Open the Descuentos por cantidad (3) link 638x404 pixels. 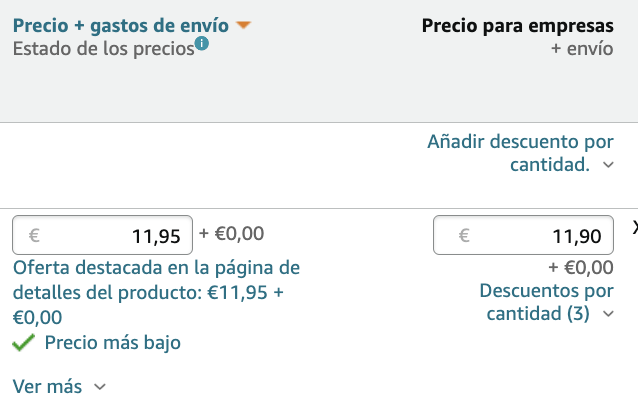pos(546,302)
